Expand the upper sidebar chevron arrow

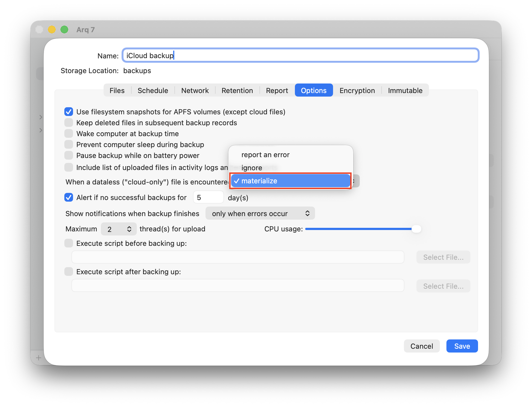[41, 117]
